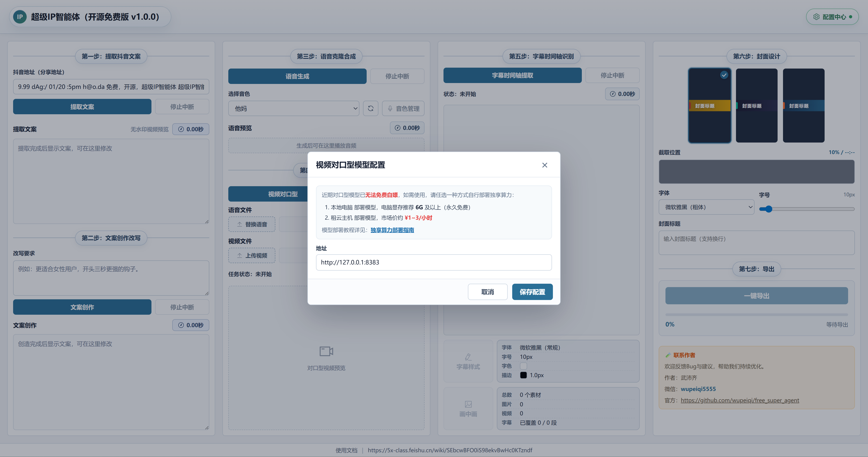
Task: Click 字幕时间轴提取 button
Action: click(512, 75)
